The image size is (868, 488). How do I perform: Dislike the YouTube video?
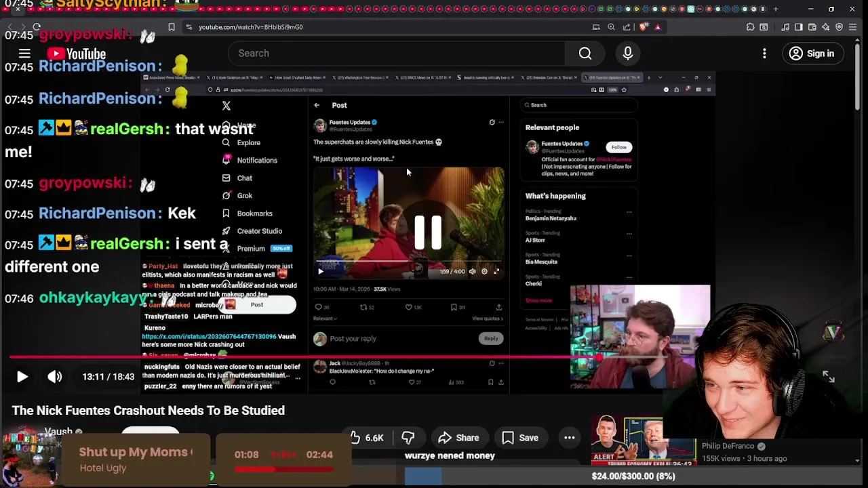pyautogui.click(x=408, y=438)
